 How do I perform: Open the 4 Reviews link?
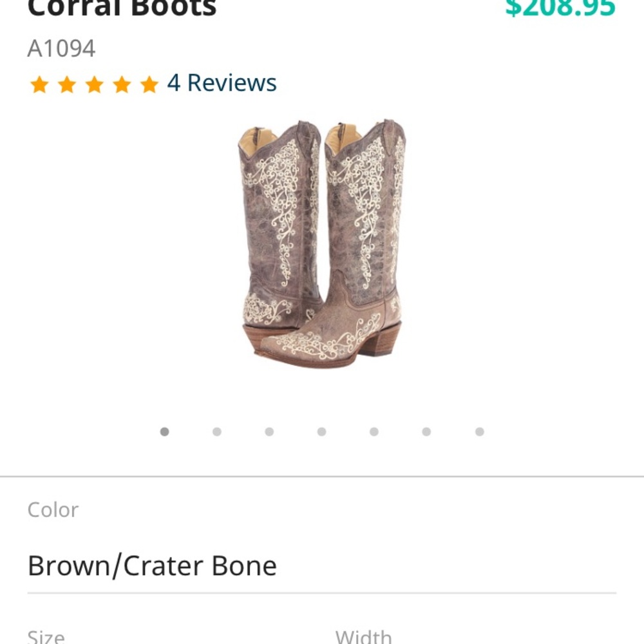pyautogui.click(x=222, y=82)
